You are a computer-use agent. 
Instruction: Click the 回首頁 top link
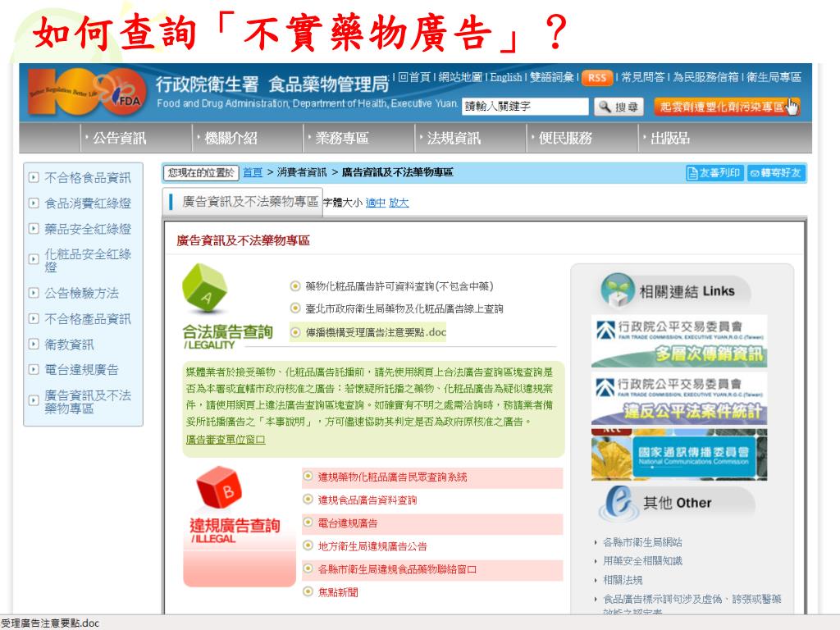[x=414, y=77]
